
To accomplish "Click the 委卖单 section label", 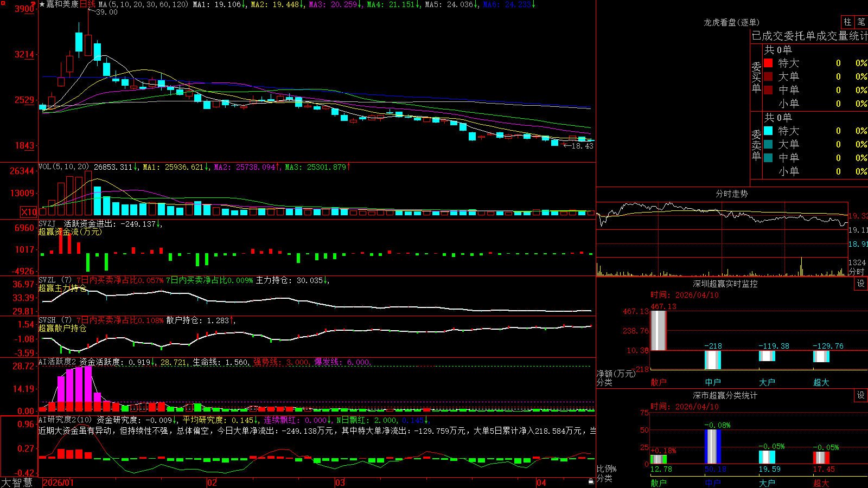I will tap(756, 145).
